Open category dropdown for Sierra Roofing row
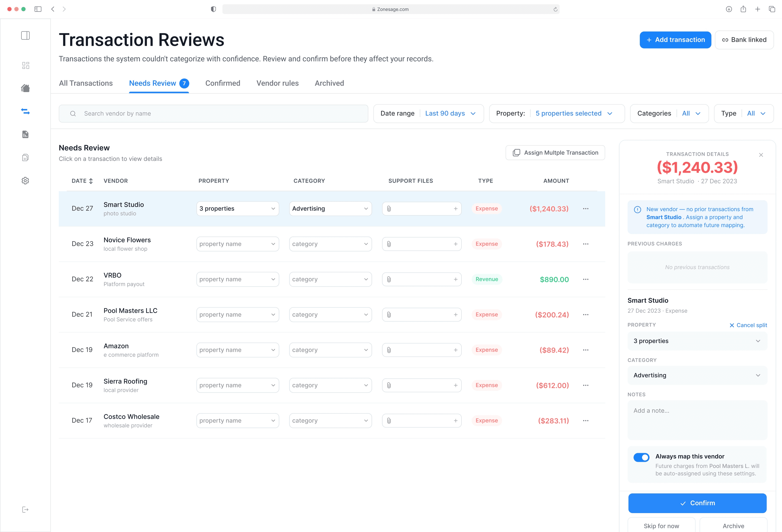Screen dimensions: 782x532 point(330,385)
